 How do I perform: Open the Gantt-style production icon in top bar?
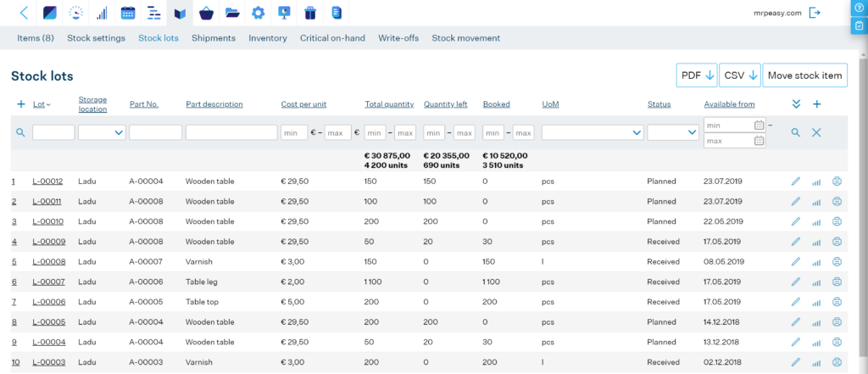(x=154, y=13)
